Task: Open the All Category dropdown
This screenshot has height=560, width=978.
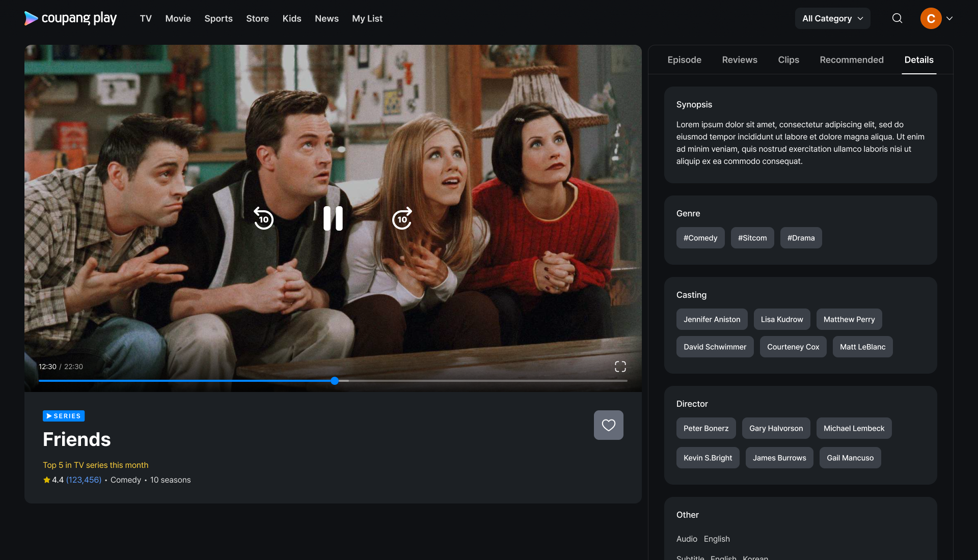Action: (832, 18)
